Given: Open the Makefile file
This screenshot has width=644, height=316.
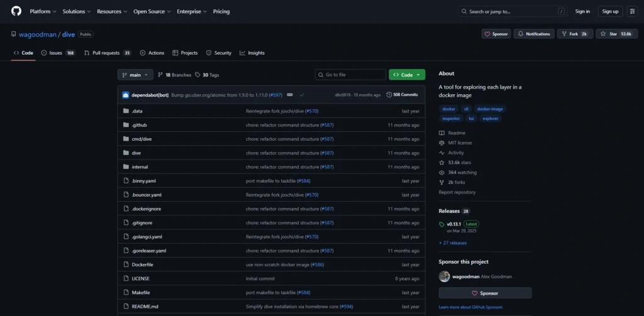Looking at the screenshot, I should 141,293.
